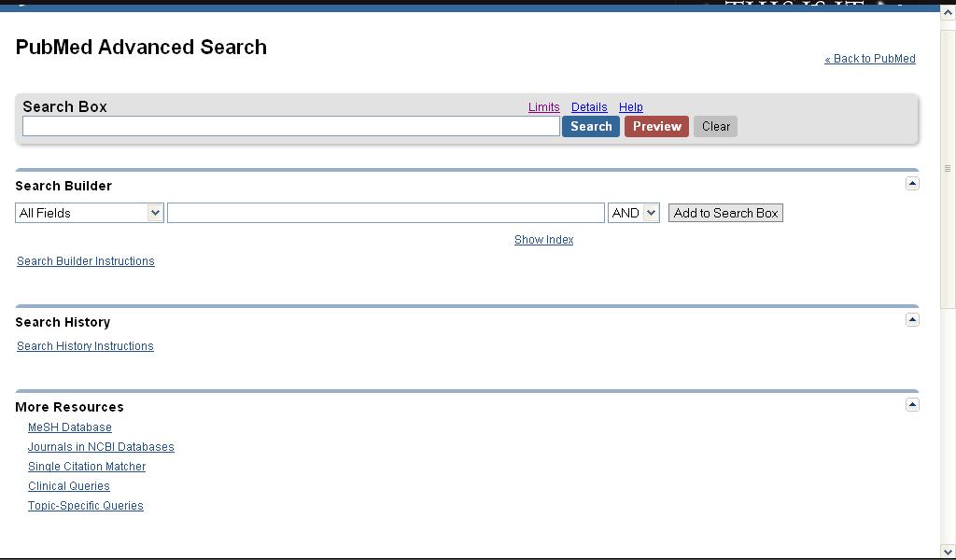Open Clinical Queries link
This screenshot has width=956, height=560.
(x=69, y=485)
